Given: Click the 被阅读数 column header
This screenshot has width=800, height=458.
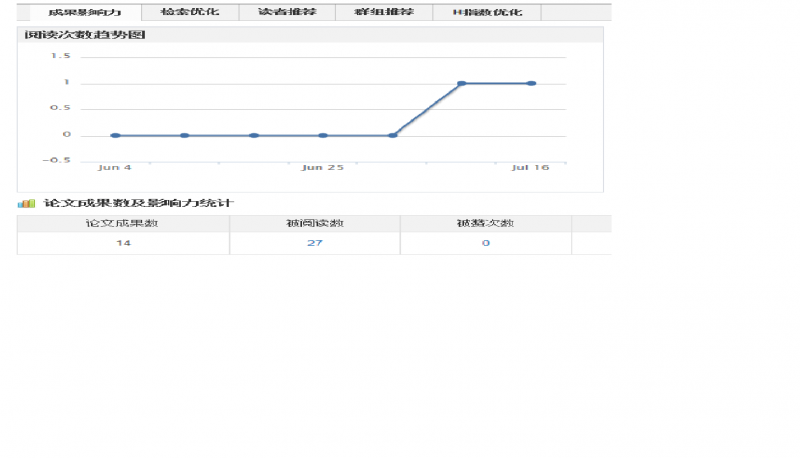Looking at the screenshot, I should point(315,223).
